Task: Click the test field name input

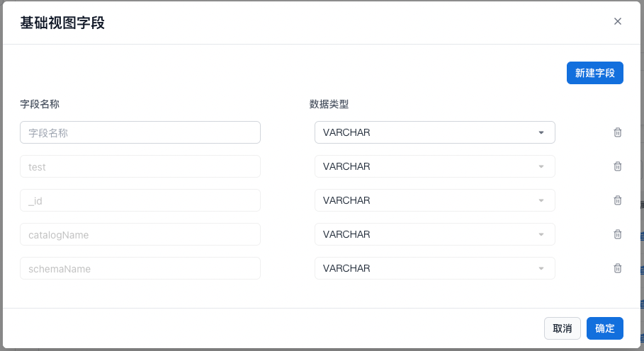Action: (140, 166)
